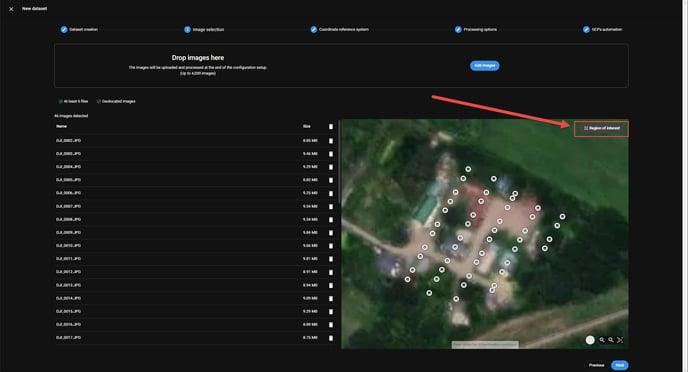Delete the last visible image row
Viewport: 688px width, 372px height.
click(331, 338)
